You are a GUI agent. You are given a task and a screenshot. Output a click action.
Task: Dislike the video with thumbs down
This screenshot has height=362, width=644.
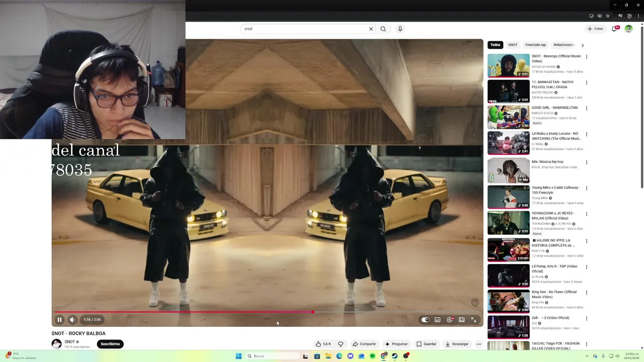click(x=341, y=344)
